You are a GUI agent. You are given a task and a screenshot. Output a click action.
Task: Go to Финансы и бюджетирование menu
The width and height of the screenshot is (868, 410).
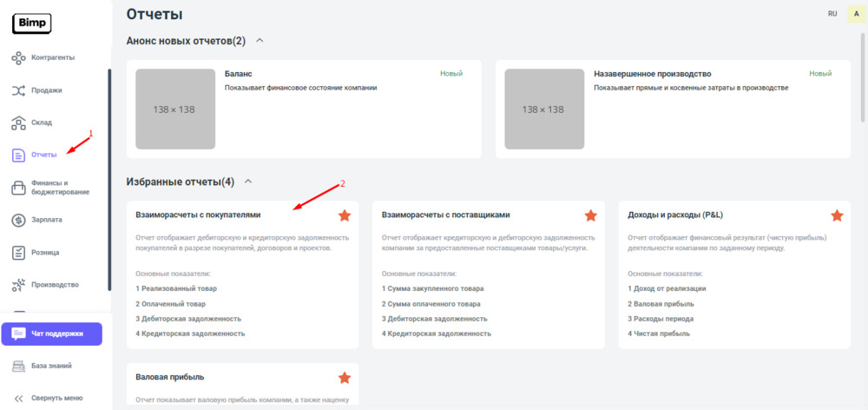click(59, 188)
